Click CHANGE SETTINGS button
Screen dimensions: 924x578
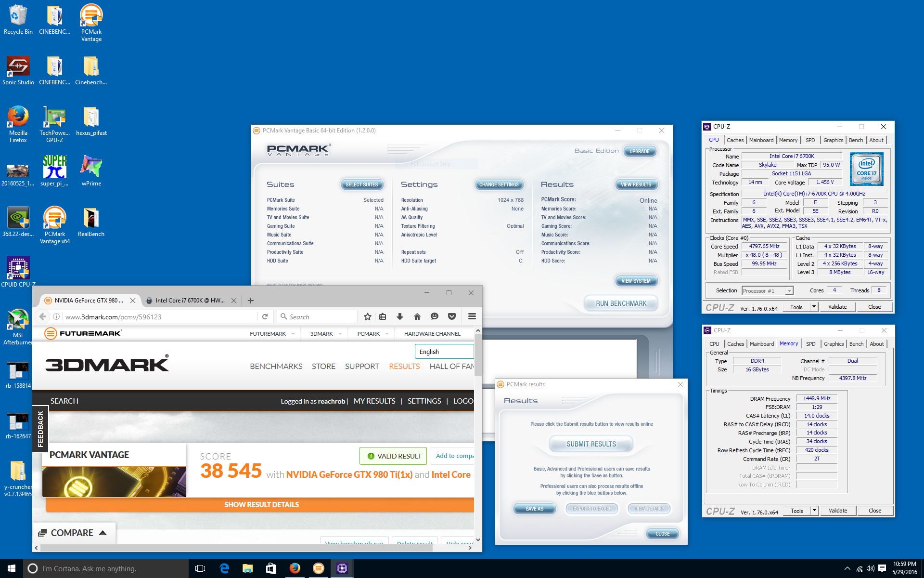coord(499,184)
